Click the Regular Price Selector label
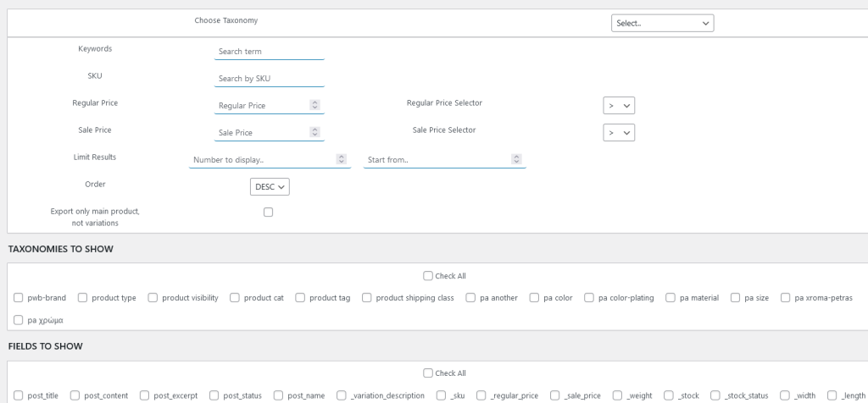 tap(444, 102)
